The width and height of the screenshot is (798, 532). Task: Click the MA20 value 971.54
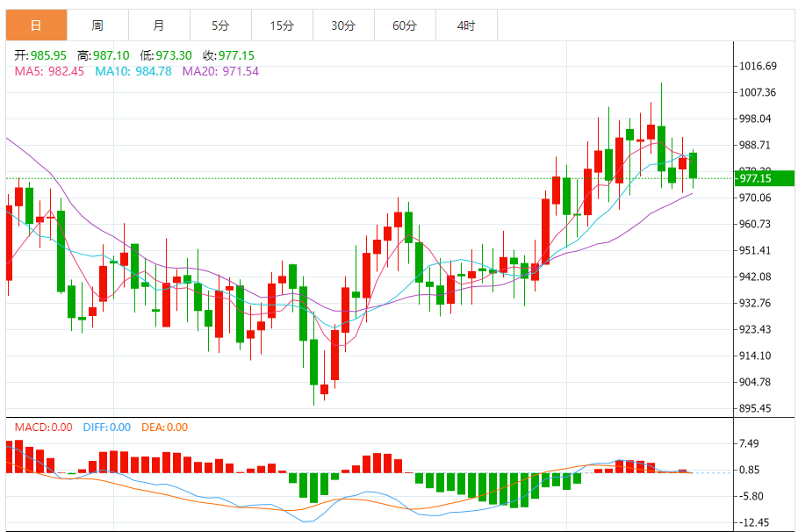[241, 71]
